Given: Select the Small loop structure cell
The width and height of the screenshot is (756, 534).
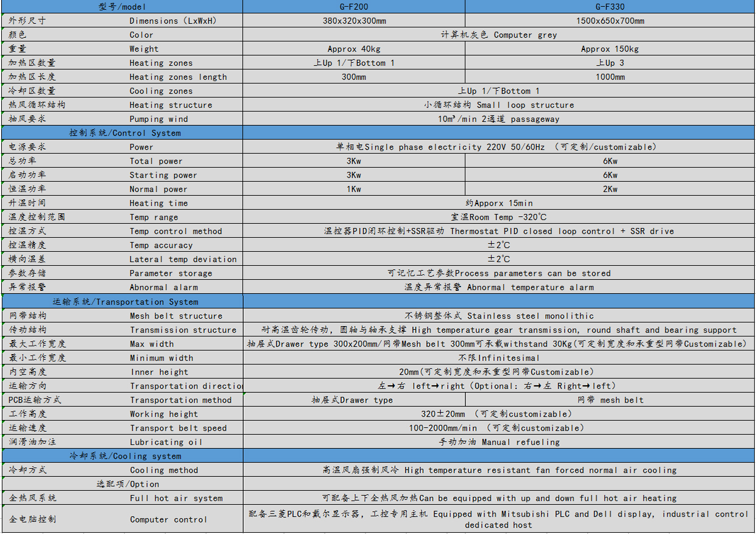Looking at the screenshot, I should click(498, 105).
